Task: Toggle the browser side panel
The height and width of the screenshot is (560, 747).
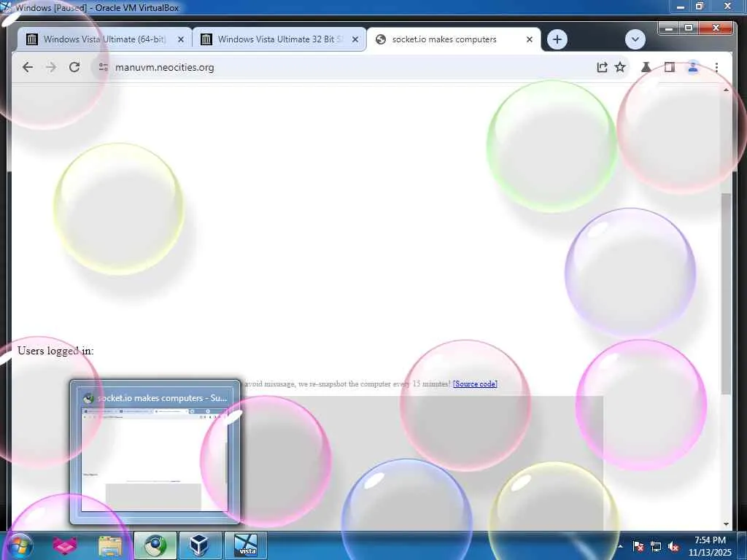Action: 670,67
